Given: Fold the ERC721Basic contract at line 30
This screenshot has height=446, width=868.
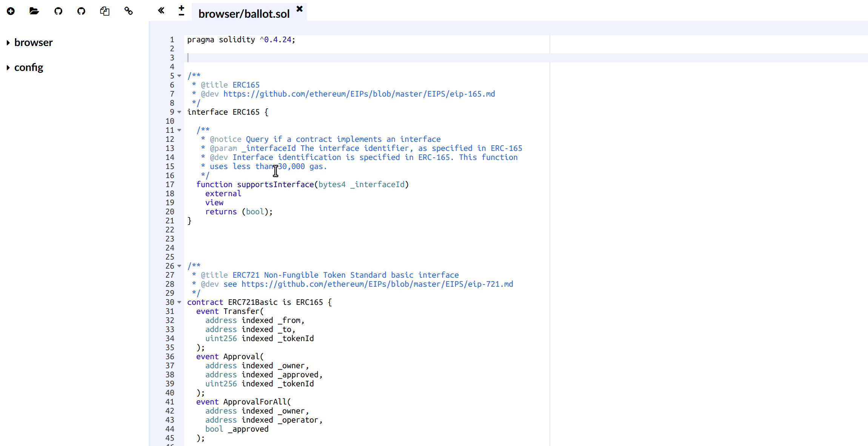Looking at the screenshot, I should click(x=180, y=302).
